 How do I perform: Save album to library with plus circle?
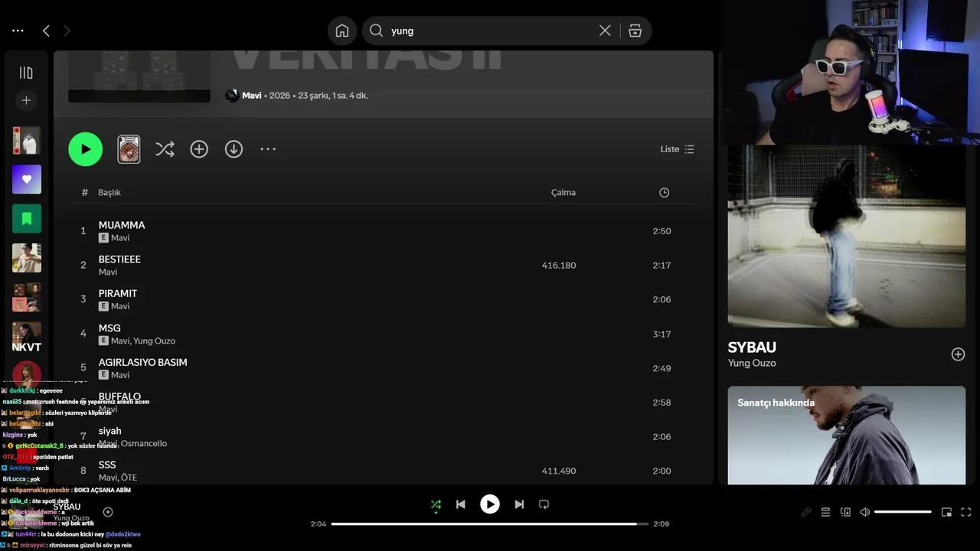[x=199, y=149]
